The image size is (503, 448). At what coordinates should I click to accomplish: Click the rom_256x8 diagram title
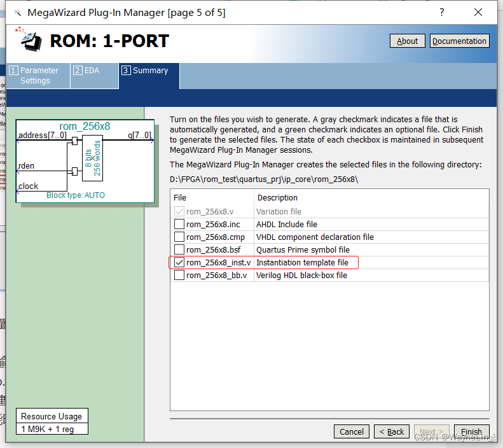click(85, 126)
